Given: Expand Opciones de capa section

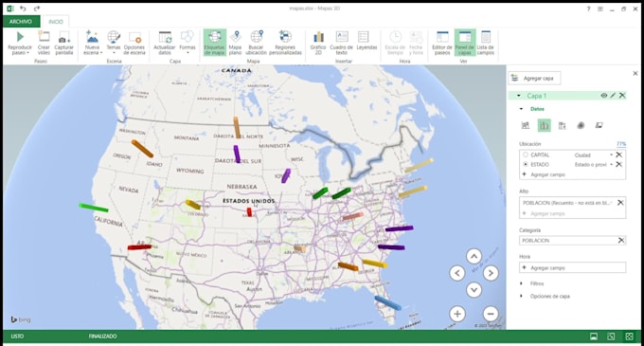Looking at the screenshot, I should click(521, 296).
